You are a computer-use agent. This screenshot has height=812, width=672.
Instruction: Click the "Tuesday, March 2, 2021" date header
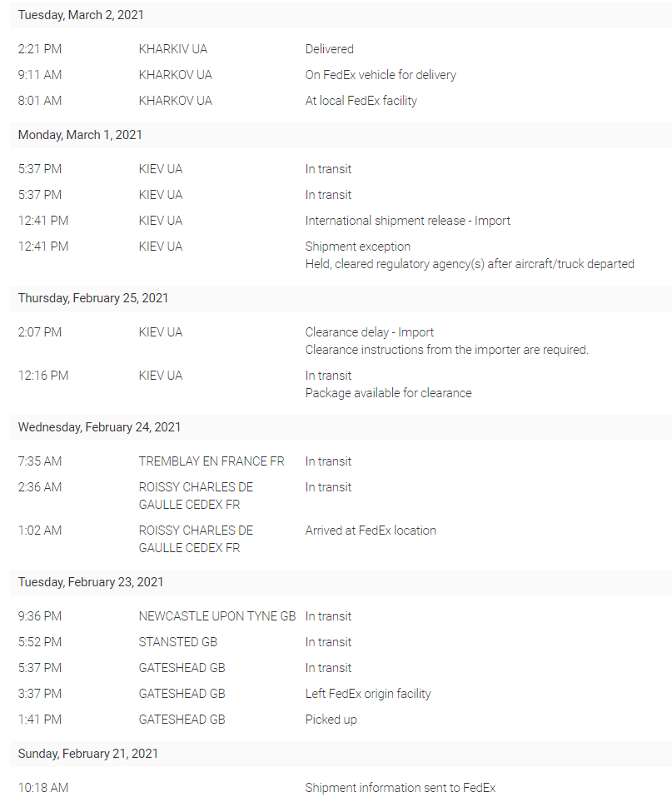[81, 15]
